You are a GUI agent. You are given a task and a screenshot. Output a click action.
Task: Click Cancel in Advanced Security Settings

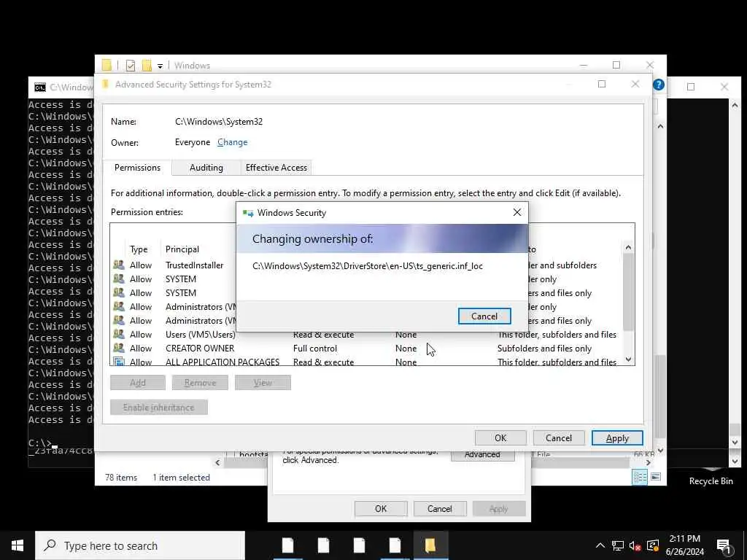click(x=558, y=438)
